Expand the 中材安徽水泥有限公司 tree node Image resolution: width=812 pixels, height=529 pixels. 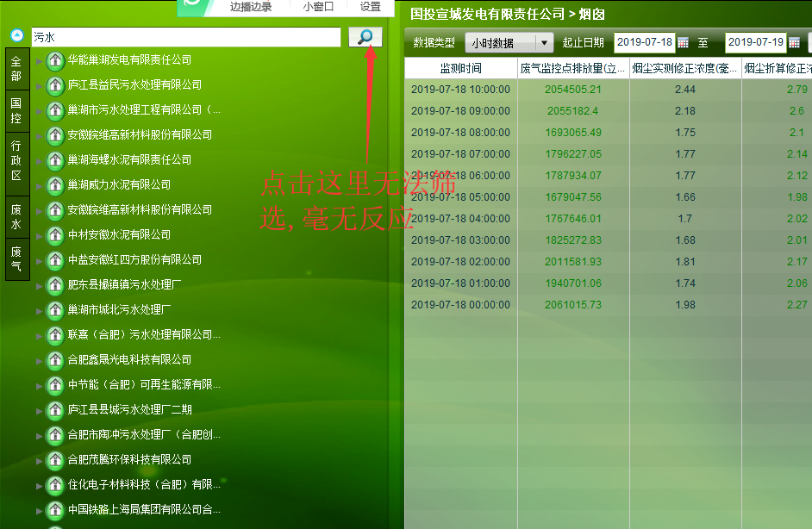pos(40,236)
